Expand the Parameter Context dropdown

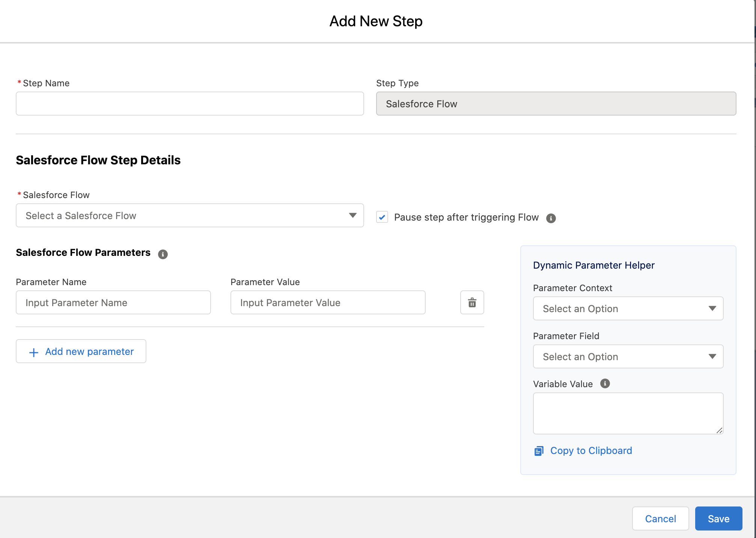tap(628, 308)
